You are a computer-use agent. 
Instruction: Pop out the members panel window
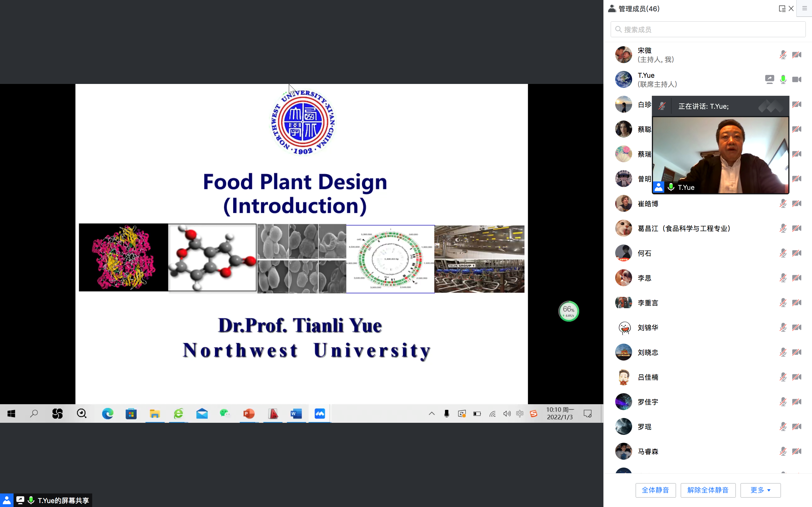click(782, 9)
